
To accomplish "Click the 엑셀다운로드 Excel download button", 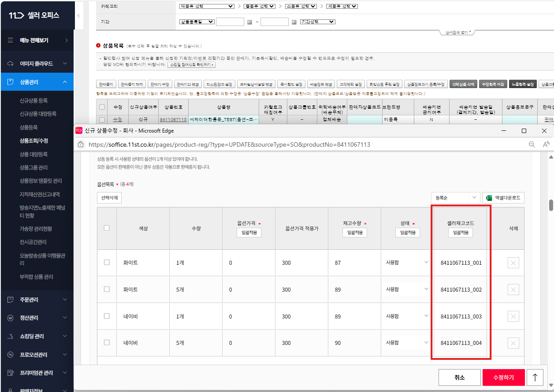I will 503,198.
